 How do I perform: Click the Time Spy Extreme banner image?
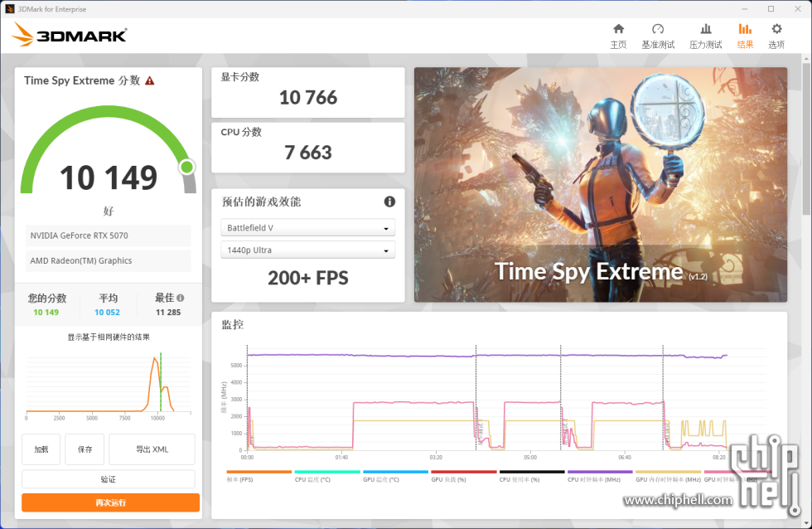tap(600, 184)
